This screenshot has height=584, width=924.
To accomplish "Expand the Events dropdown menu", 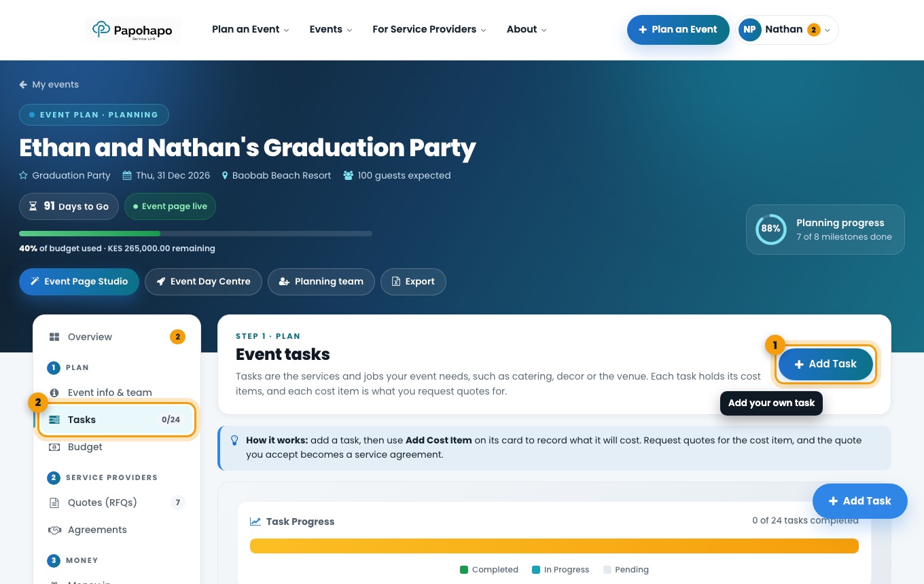I will click(x=331, y=29).
